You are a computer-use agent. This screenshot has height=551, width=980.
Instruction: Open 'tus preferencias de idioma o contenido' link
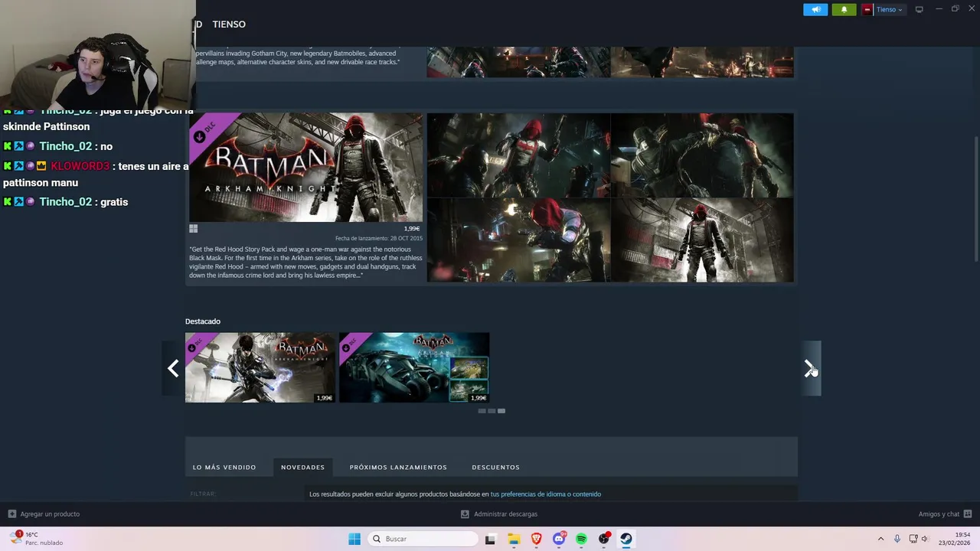546,494
